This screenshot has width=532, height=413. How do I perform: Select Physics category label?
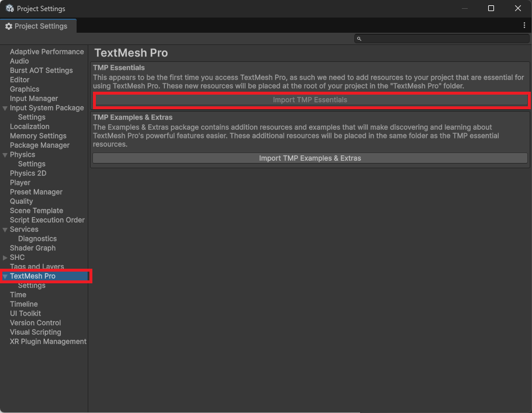coord(22,154)
